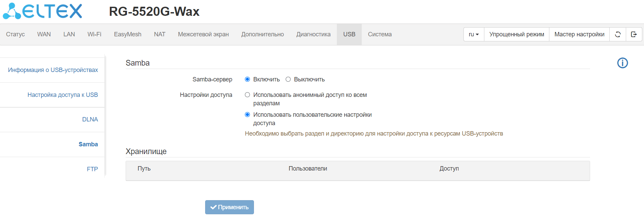This screenshot has width=644, height=221.
Task: Click the logout icon button
Action: [x=634, y=34]
